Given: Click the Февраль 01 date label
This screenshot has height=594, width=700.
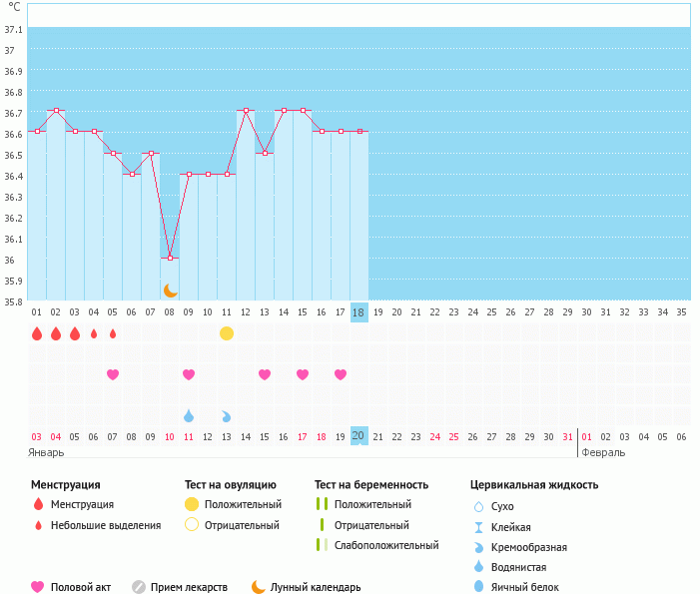Looking at the screenshot, I should coord(587,436).
